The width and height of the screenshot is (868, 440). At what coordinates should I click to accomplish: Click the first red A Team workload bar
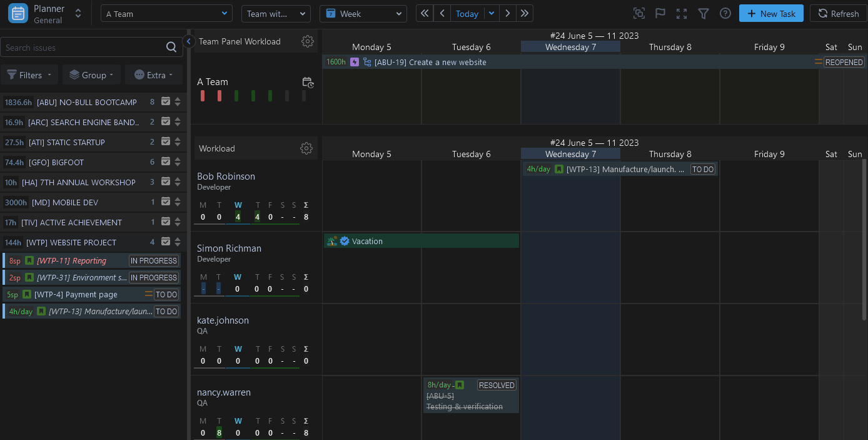(203, 96)
